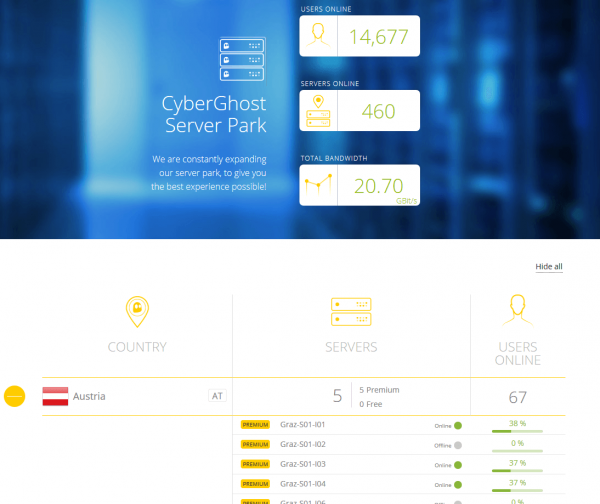Click the Users Online column person icon

518,310
